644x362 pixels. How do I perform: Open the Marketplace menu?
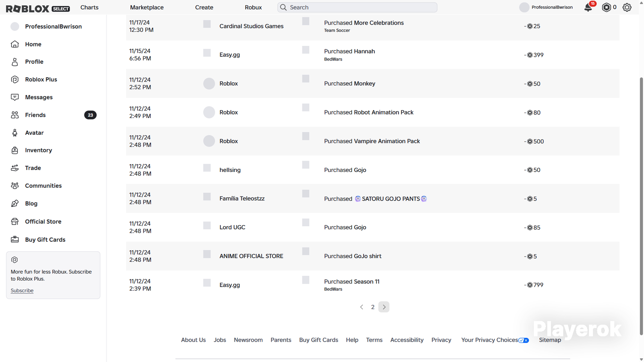point(147,7)
